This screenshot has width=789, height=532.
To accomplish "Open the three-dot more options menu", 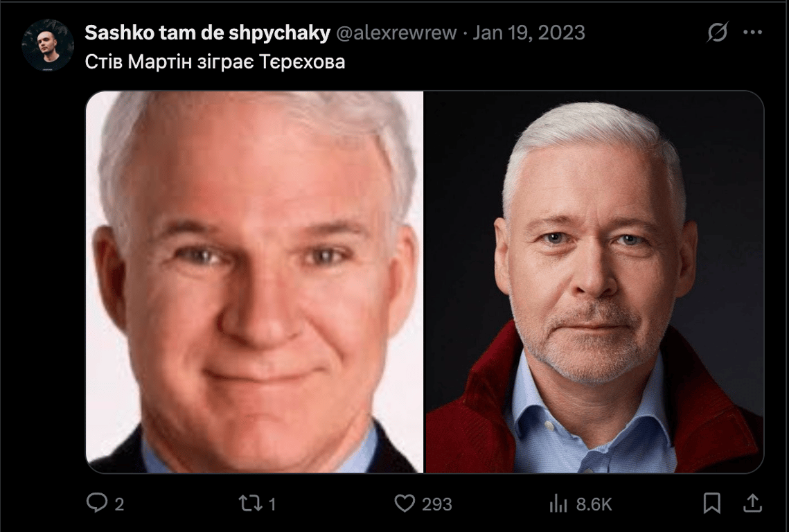I will click(753, 33).
